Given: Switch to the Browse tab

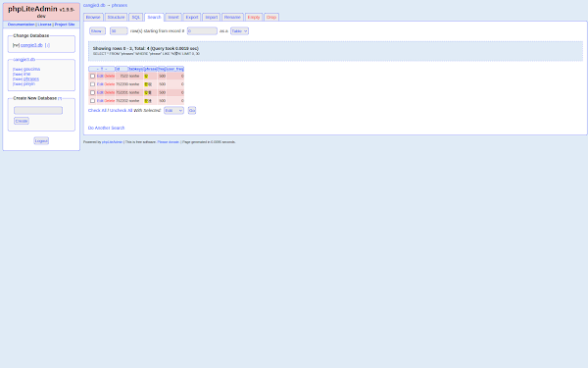Looking at the screenshot, I should (x=93, y=18).
